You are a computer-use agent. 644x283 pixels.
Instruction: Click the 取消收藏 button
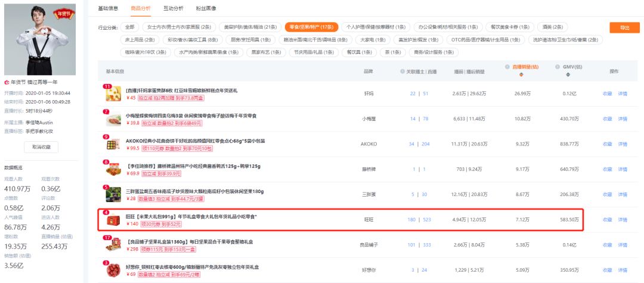click(x=41, y=147)
